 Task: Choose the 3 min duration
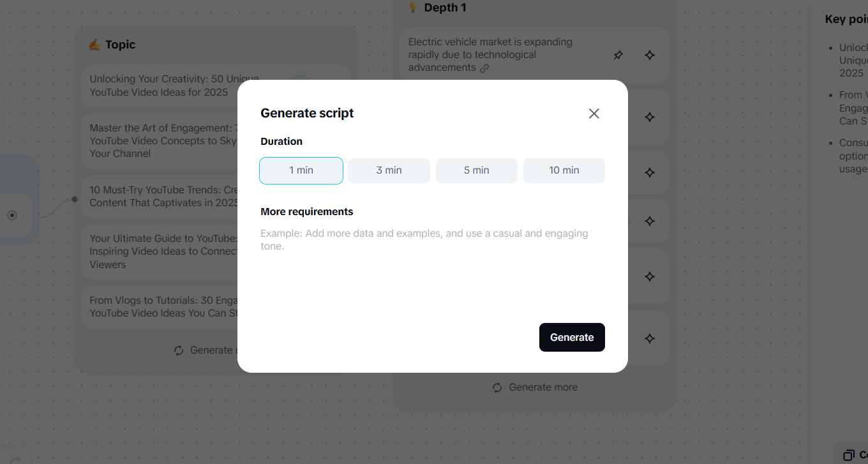coord(389,170)
